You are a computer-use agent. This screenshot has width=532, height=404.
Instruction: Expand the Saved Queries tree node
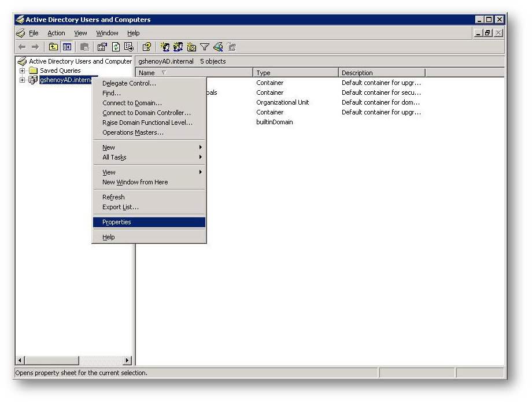point(23,71)
